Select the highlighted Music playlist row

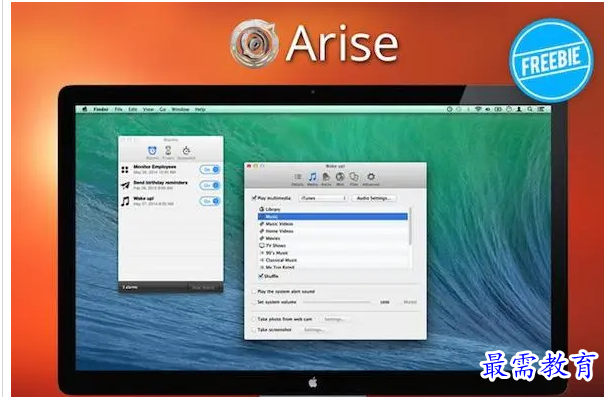(333, 216)
